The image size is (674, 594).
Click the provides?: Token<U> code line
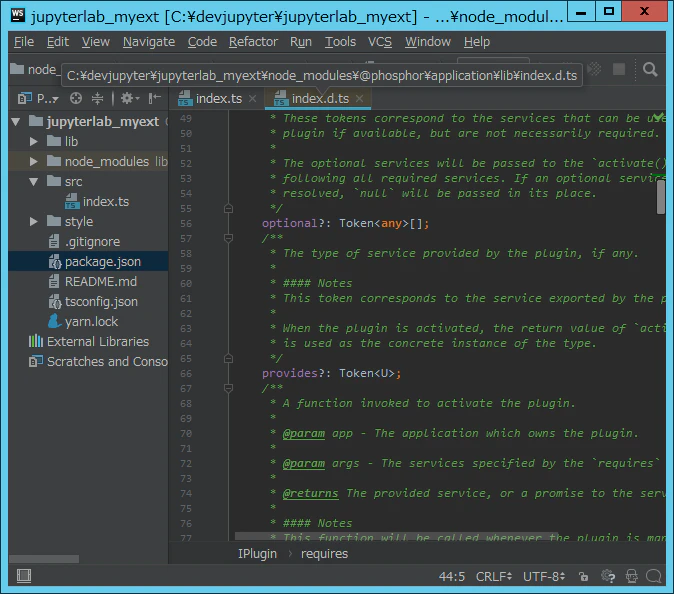pos(331,373)
